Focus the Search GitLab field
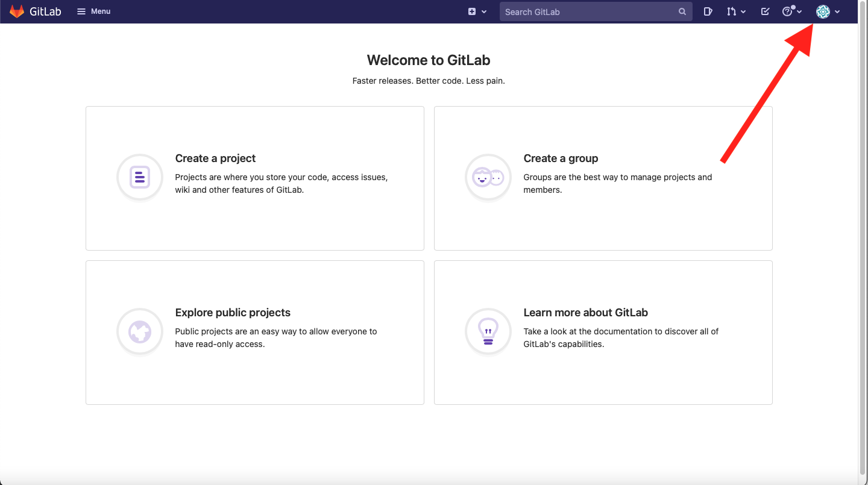 point(596,11)
